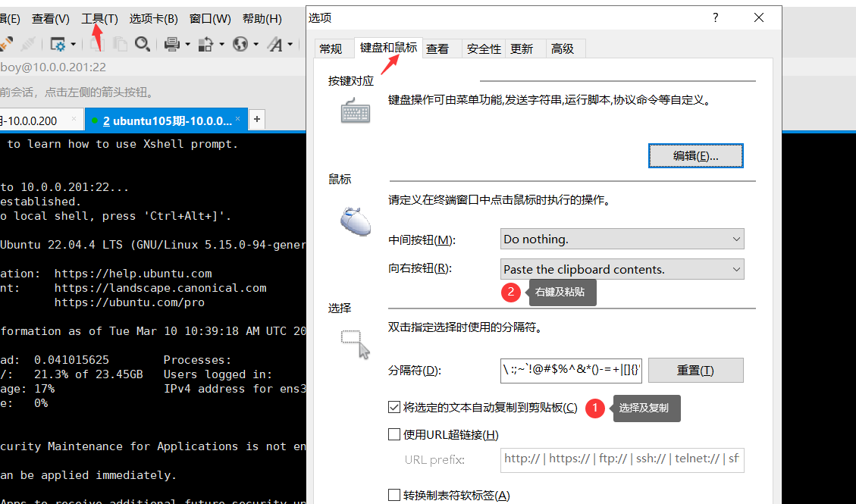This screenshot has height=504, width=856.
Task: Open the 选项卡(B) menu
Action: pos(154,18)
